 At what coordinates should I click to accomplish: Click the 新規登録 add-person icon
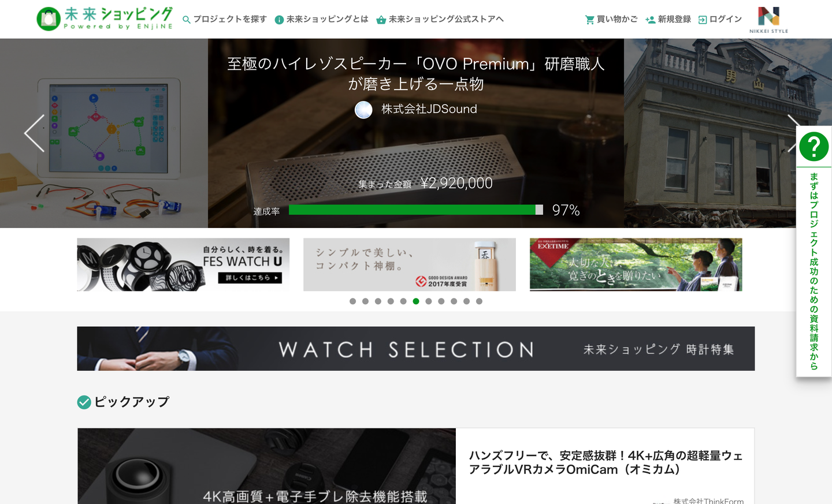pos(650,20)
